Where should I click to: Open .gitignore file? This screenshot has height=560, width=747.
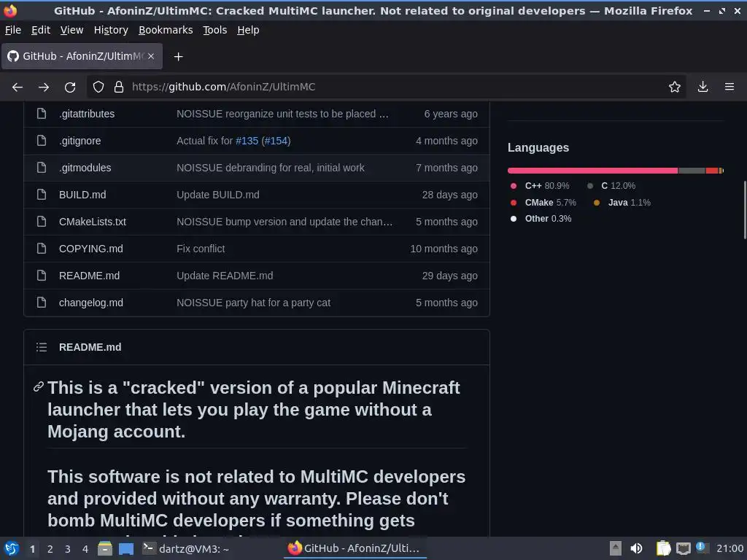(x=80, y=141)
